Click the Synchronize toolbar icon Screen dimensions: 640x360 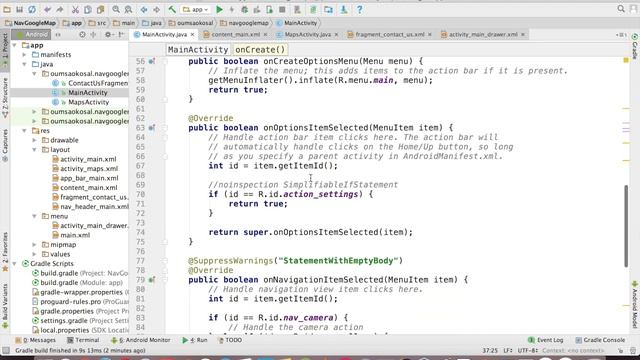pos(32,9)
